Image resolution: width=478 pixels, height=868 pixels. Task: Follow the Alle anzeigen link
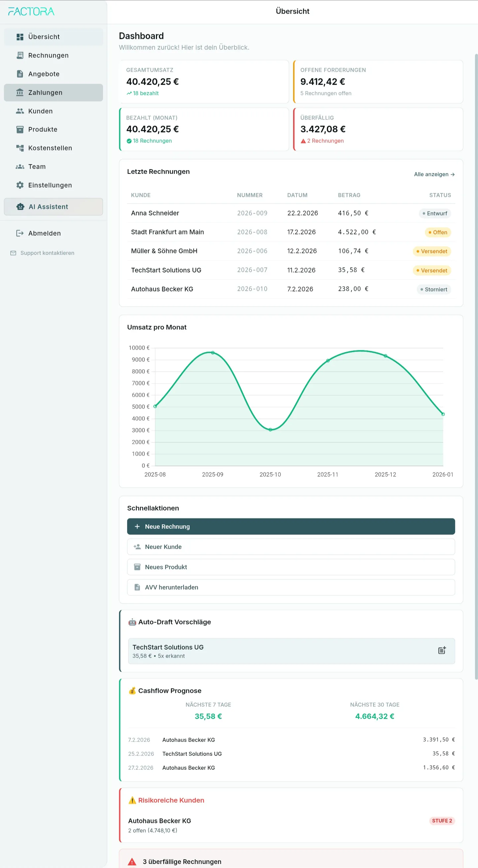434,174
